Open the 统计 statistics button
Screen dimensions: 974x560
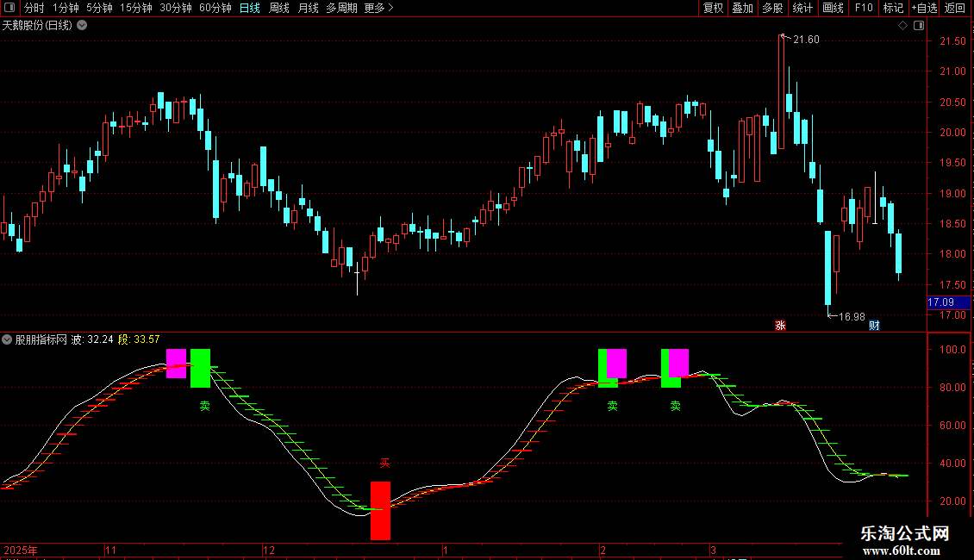pyautogui.click(x=802, y=8)
